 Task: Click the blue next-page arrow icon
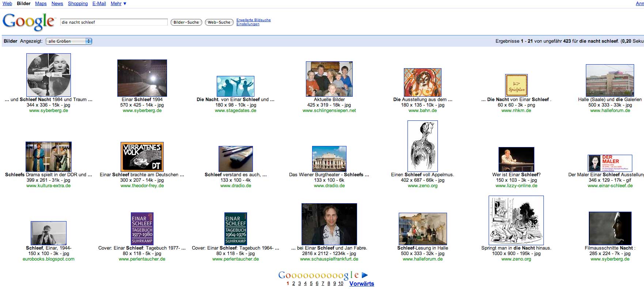[364, 275]
